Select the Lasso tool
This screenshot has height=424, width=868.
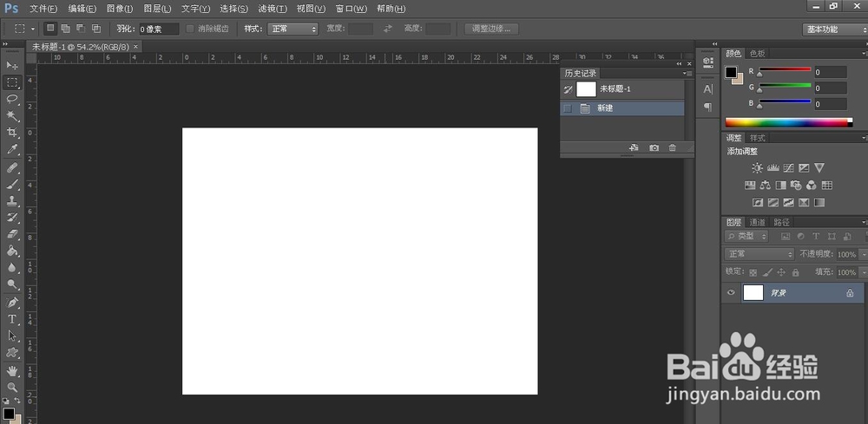click(11, 99)
